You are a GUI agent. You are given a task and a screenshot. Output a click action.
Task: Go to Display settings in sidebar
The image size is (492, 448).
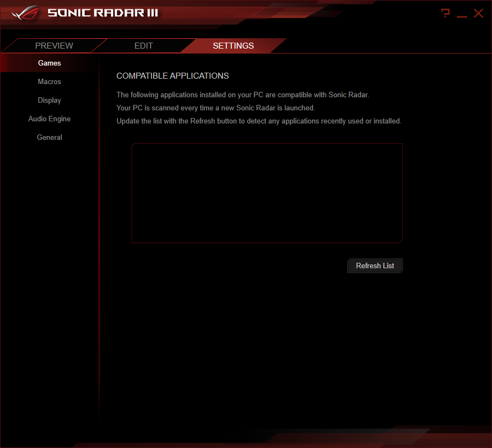(x=49, y=101)
